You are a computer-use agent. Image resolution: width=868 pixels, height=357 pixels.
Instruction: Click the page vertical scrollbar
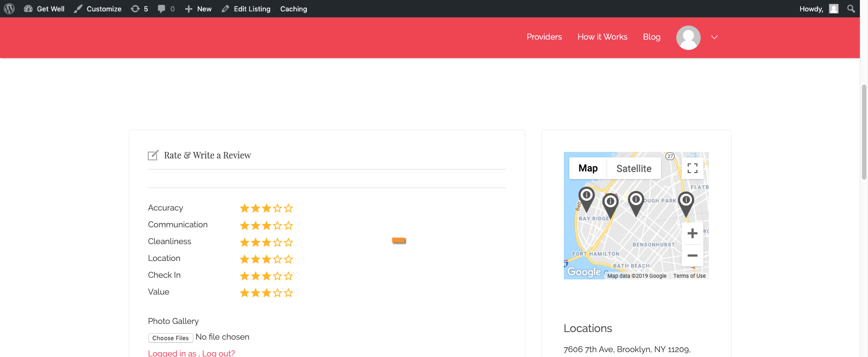864,132
